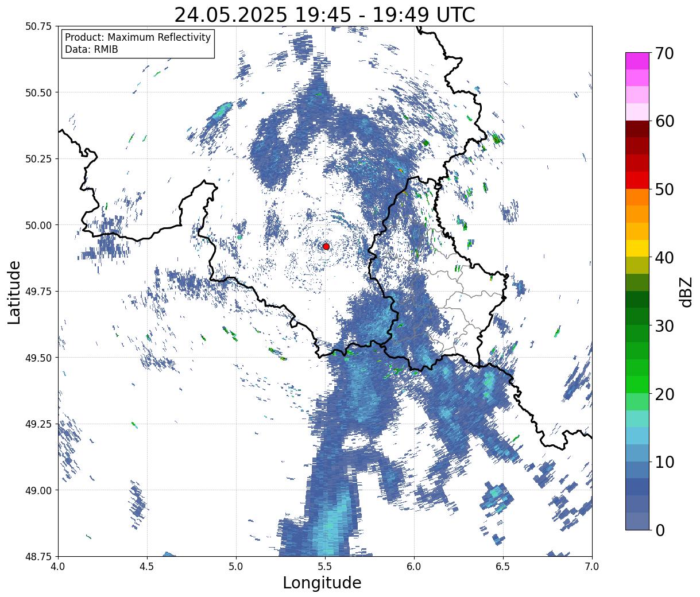
Task: Click the longitude tick label 6.0
Action: [x=414, y=567]
